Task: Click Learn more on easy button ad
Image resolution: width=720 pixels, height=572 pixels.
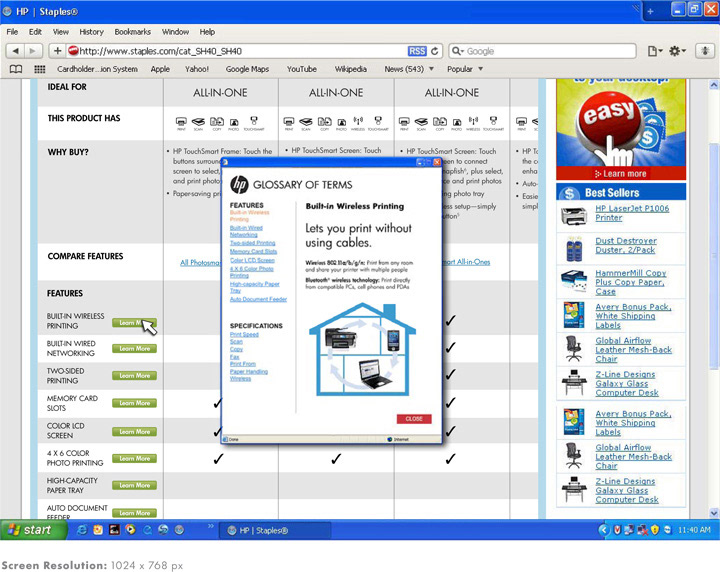Action: tap(621, 174)
